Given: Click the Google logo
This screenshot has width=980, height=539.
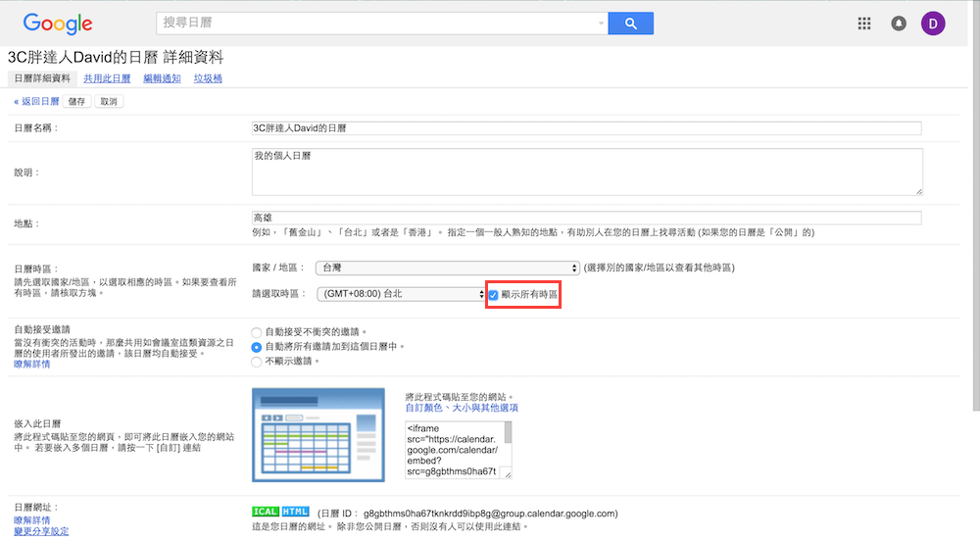Looking at the screenshot, I should (x=58, y=24).
